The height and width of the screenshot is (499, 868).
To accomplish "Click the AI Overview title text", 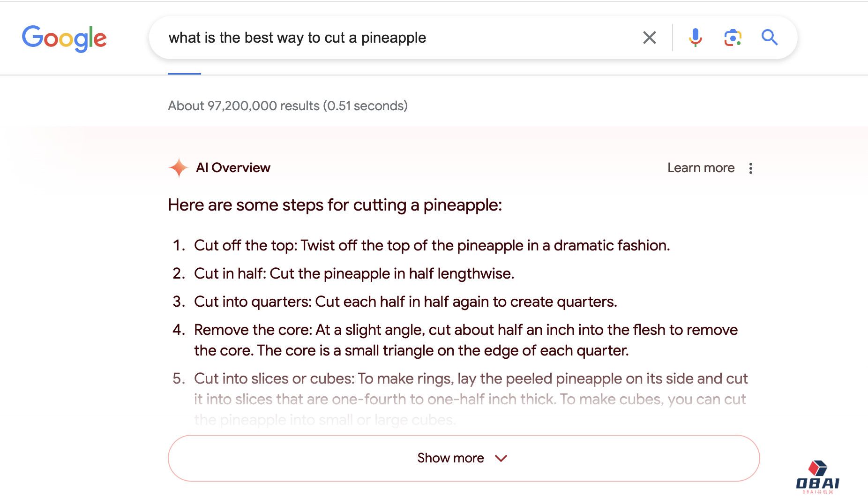I will coord(233,168).
